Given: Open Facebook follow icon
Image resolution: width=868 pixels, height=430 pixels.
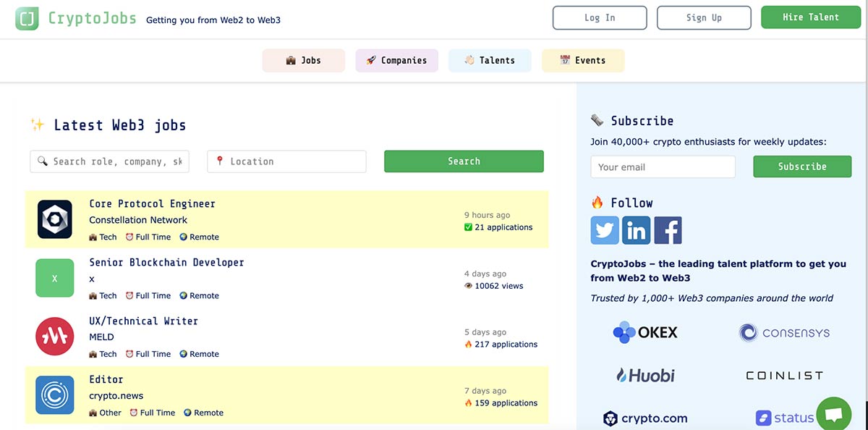Looking at the screenshot, I should coord(668,230).
